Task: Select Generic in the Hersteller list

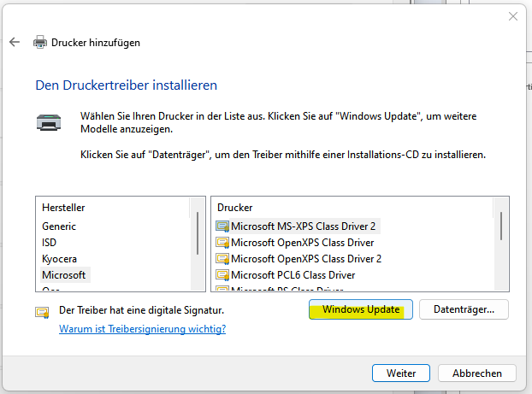Action: point(59,226)
